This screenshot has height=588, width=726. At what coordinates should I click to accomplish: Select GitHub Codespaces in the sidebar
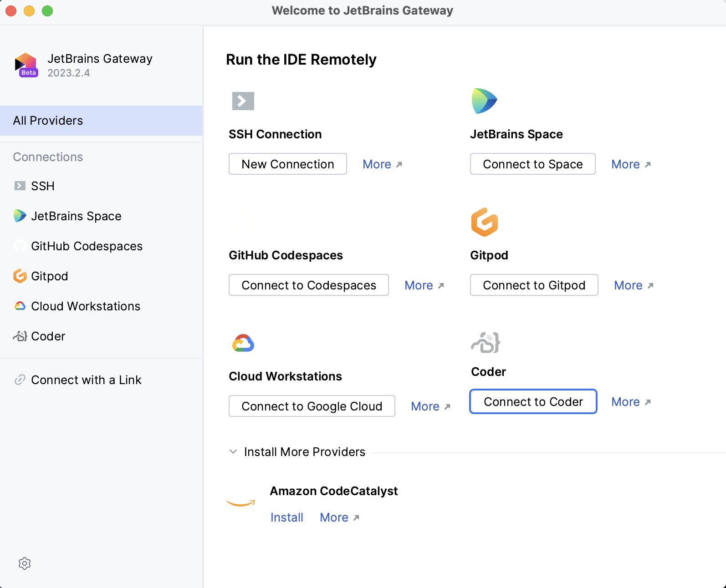tap(87, 246)
